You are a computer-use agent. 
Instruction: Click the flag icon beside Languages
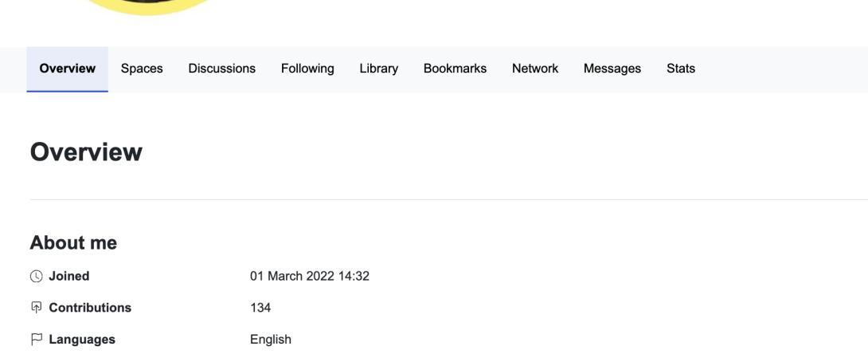[37, 340]
